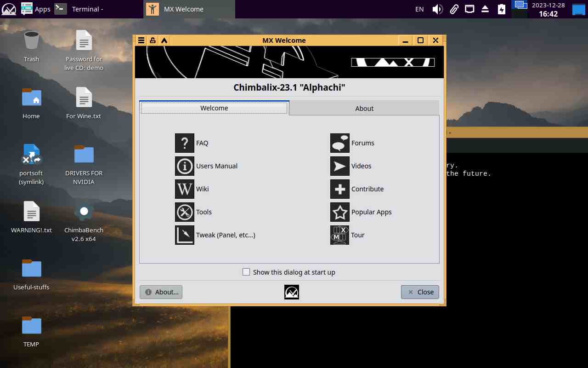588x368 pixels.
Task: Open the Trash desktop icon
Action: 31,40
